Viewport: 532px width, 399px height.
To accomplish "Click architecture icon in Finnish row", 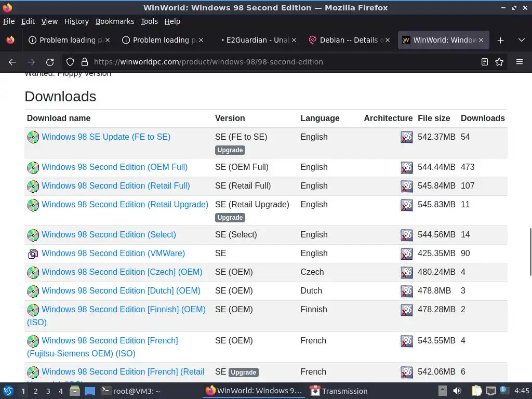I will [406, 310].
